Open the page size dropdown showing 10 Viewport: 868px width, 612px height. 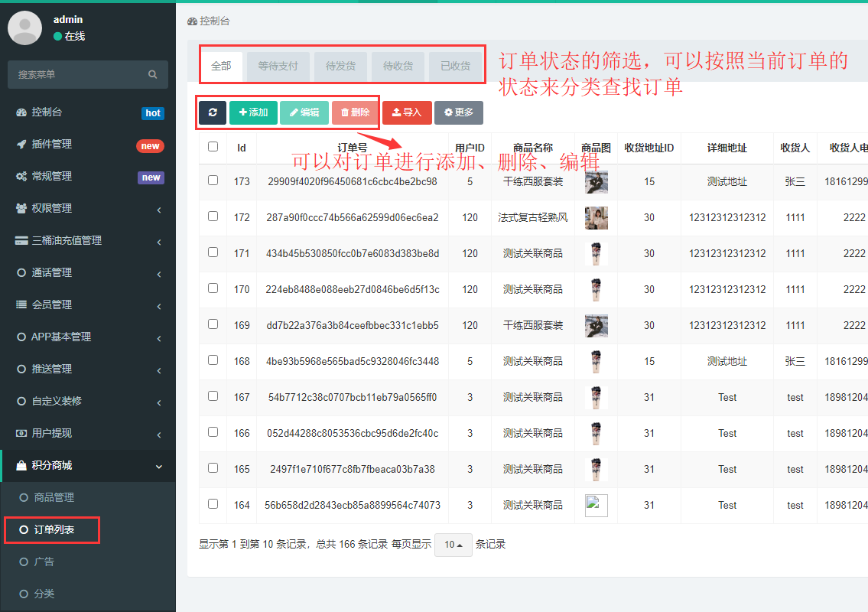point(453,545)
